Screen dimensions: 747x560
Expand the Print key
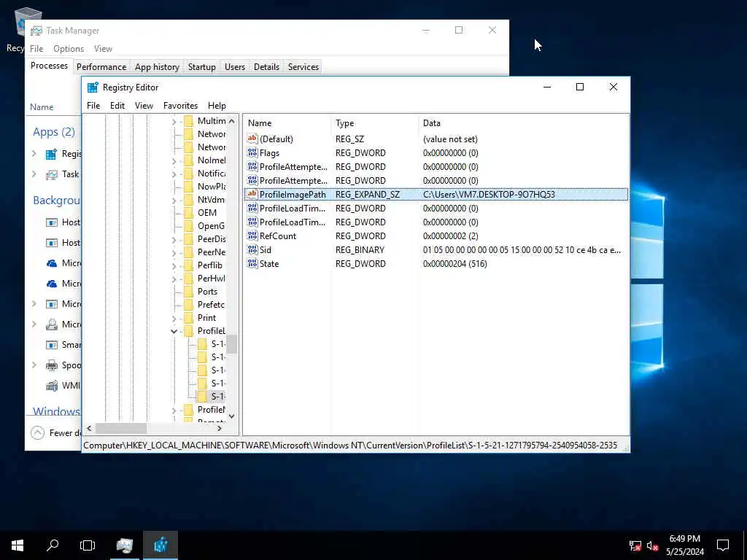[174, 318]
